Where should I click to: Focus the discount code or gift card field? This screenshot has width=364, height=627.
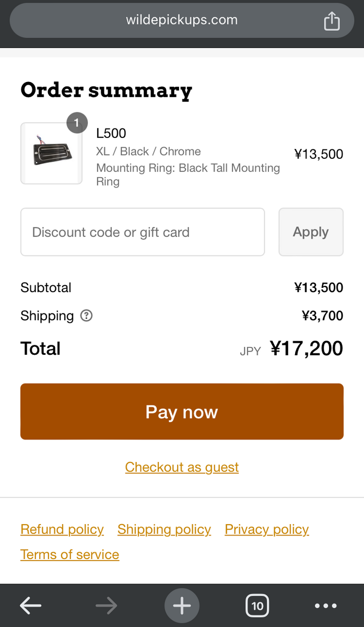[143, 232]
